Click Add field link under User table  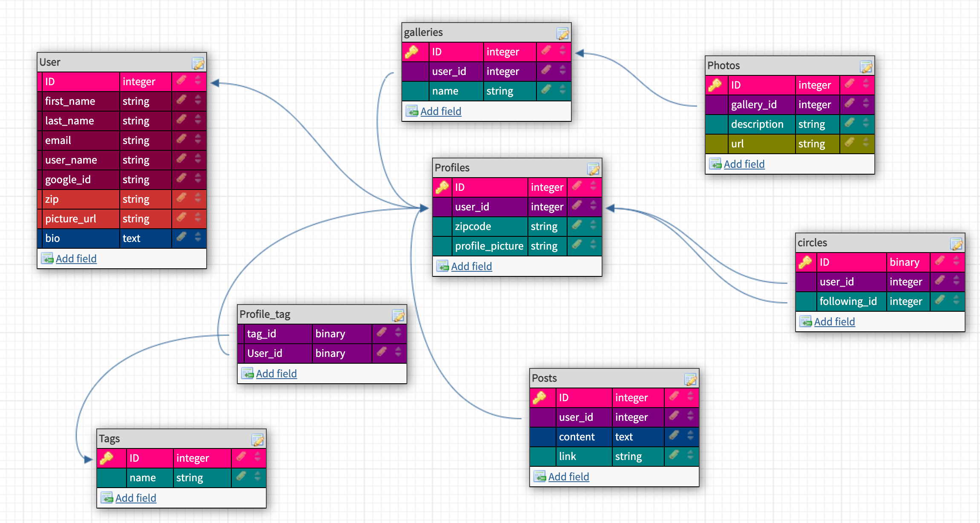76,259
